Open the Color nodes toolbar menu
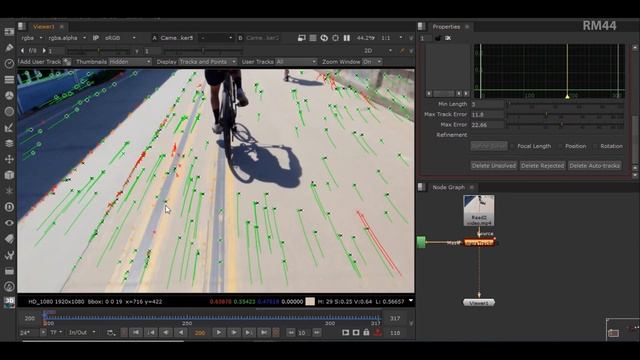This screenshot has height=360, width=640. [x=9, y=96]
